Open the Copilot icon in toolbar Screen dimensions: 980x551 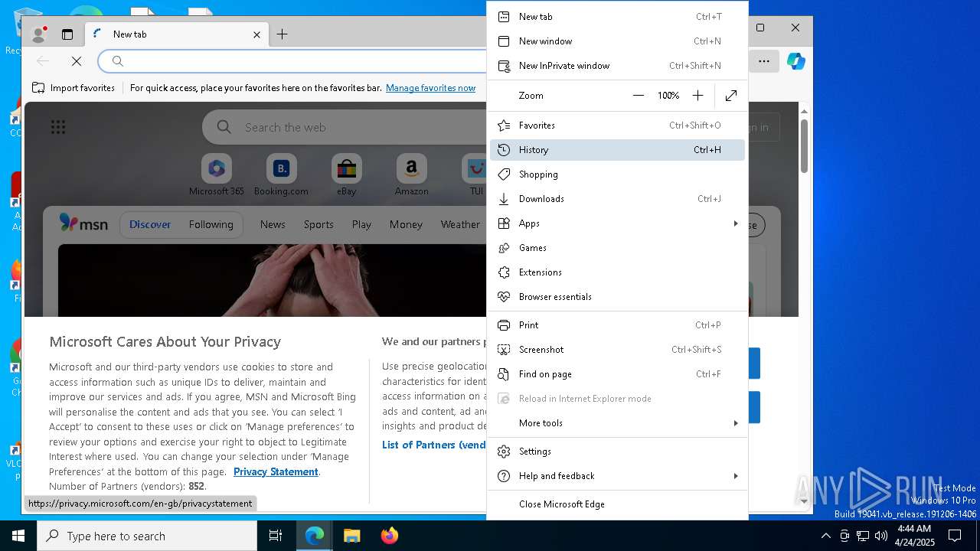tap(796, 61)
